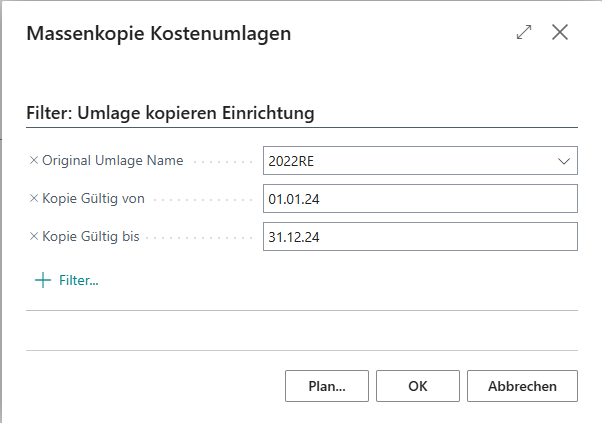Remove the Kopie Gültig bis filter

click(34, 236)
